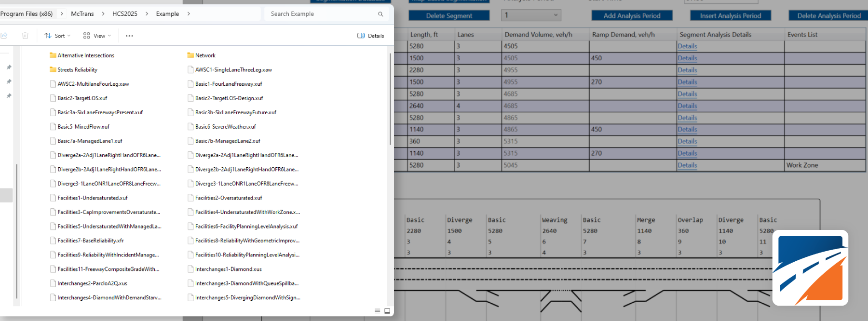The height and width of the screenshot is (321, 868).
Task: Expand the chevron after Example in breadcrumb
Action: 189,14
